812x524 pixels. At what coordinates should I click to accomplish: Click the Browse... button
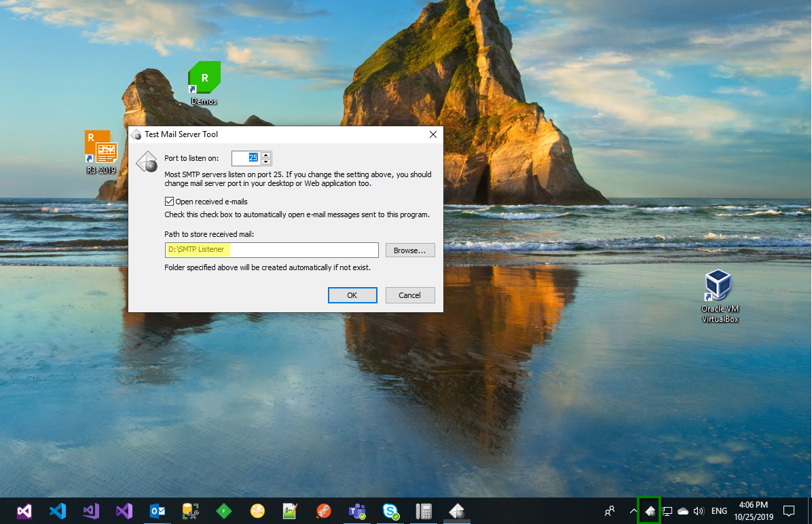pos(409,250)
